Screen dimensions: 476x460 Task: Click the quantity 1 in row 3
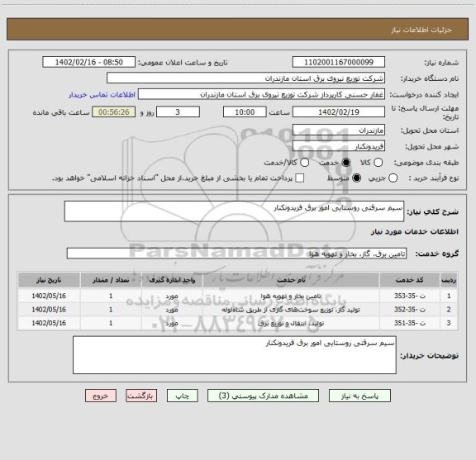pyautogui.click(x=111, y=323)
